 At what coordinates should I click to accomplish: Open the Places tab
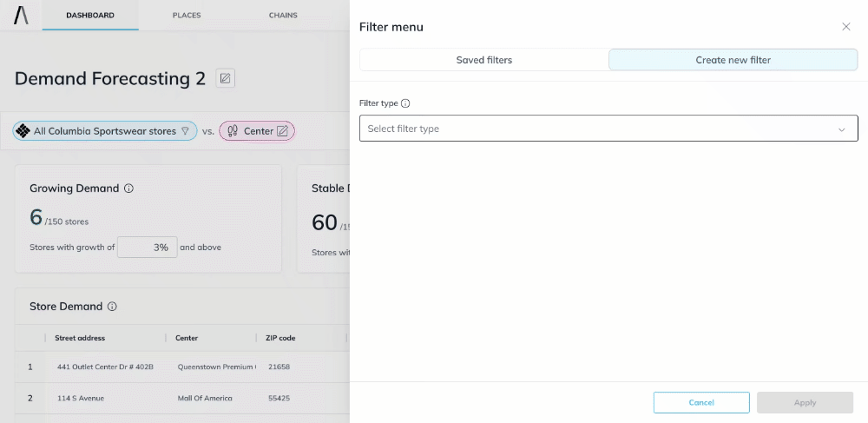tap(187, 15)
